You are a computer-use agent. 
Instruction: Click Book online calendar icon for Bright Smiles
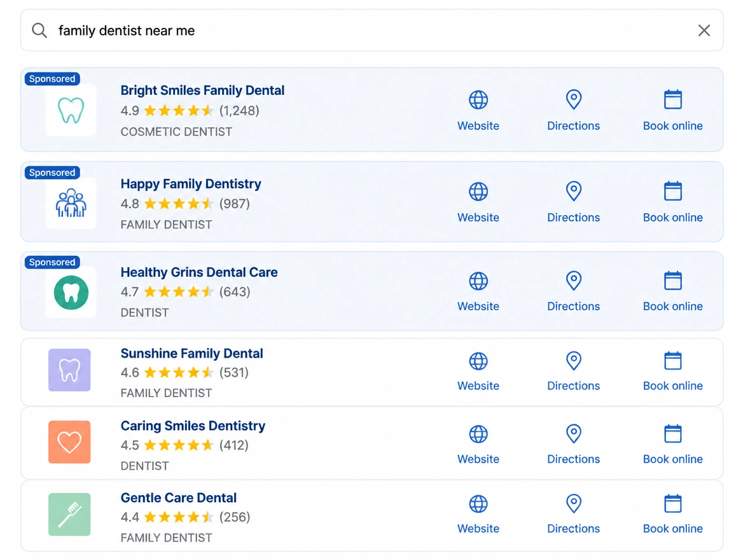[672, 99]
